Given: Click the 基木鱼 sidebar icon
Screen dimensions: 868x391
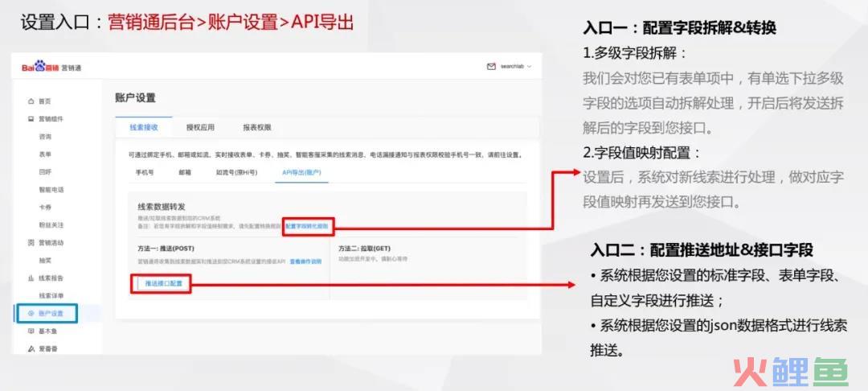Looking at the screenshot, I should click(x=31, y=331).
